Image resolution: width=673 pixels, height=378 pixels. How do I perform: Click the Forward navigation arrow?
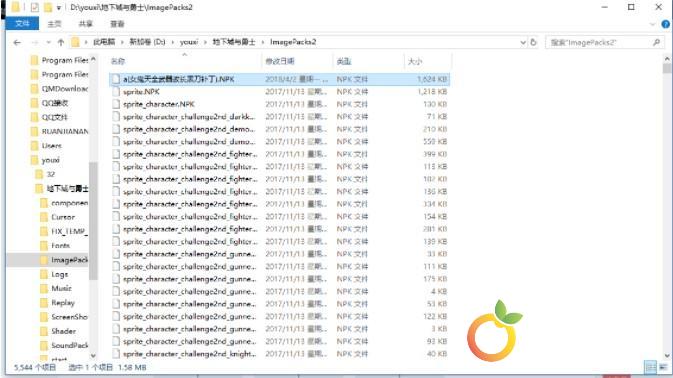pyautogui.click(x=35, y=42)
